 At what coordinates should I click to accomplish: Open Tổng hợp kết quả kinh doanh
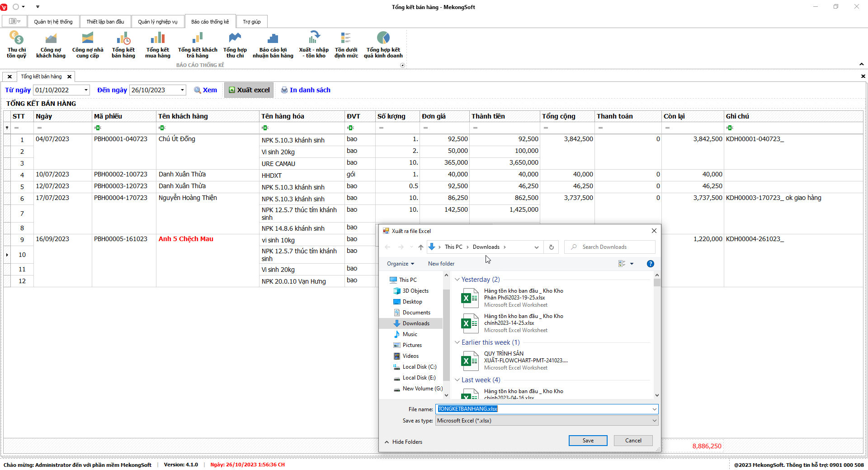(383, 44)
